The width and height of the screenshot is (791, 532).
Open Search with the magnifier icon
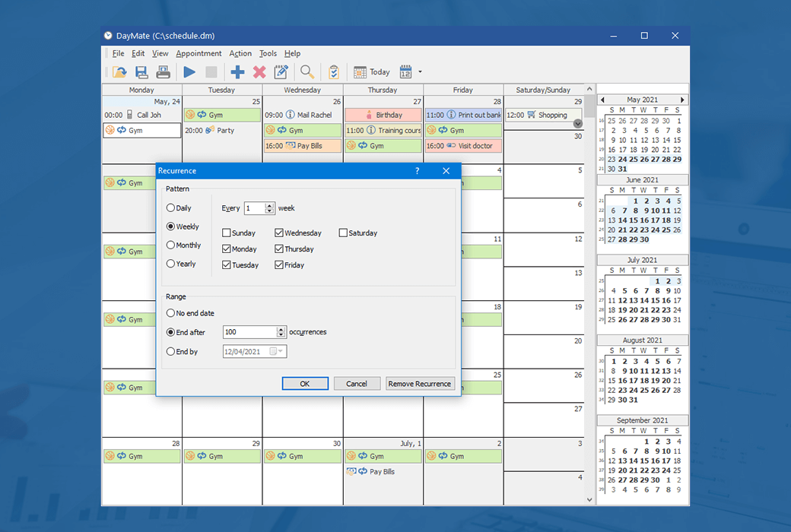click(307, 72)
